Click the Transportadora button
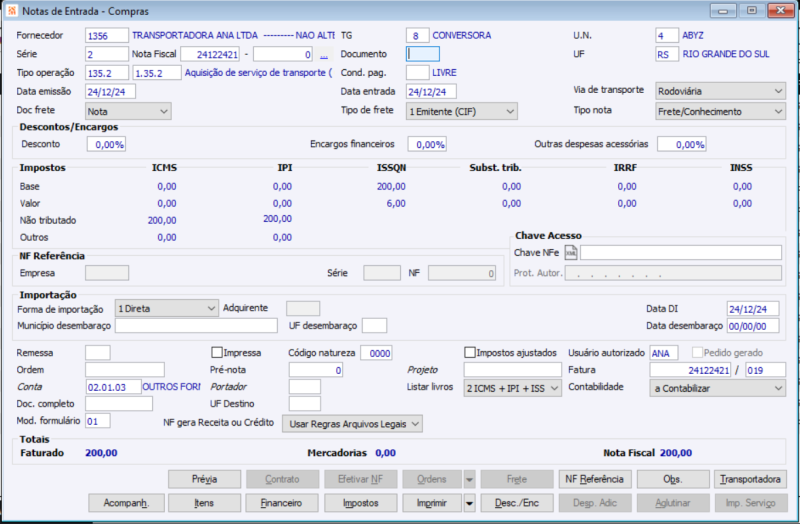 751,479
